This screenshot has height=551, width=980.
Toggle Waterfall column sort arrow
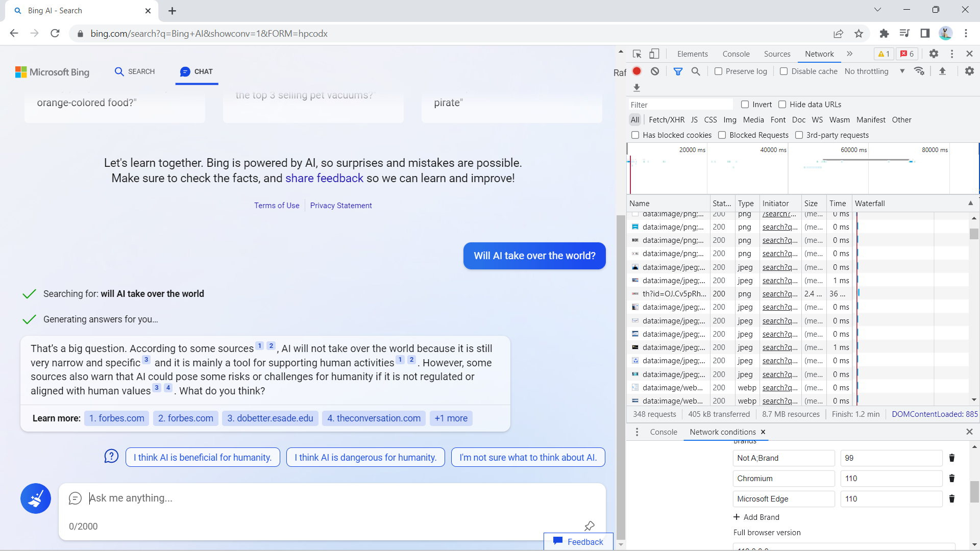[x=971, y=203]
